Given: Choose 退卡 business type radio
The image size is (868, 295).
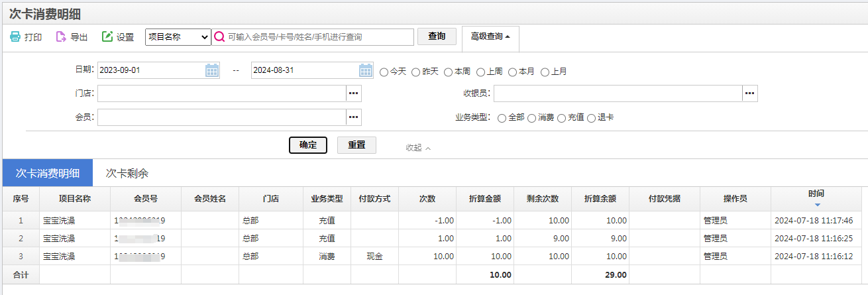Looking at the screenshot, I should pos(592,118).
